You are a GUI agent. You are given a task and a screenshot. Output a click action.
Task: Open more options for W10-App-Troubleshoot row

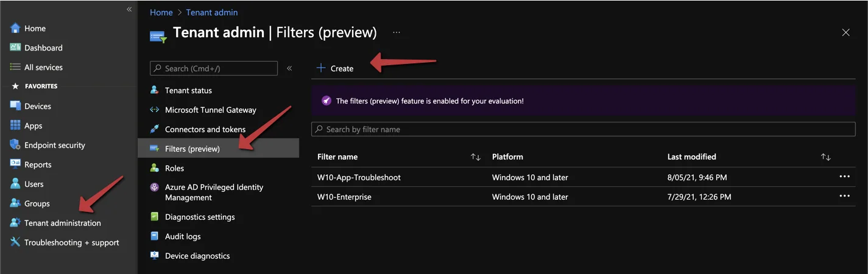click(x=844, y=177)
